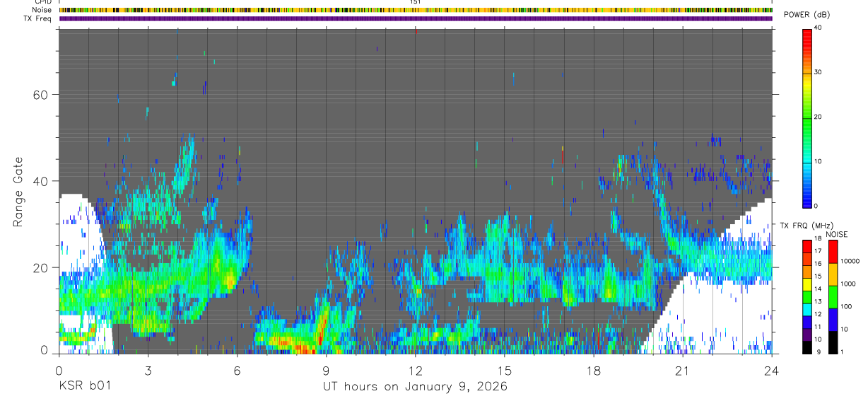Click the purple TX Freq strip
The image size is (868, 401).
tap(416, 18)
